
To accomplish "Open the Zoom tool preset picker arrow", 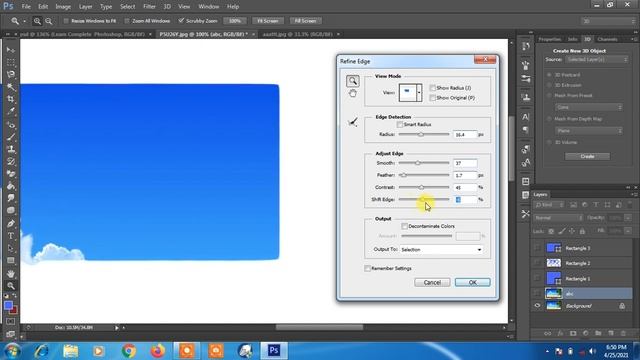I will (x=24, y=21).
